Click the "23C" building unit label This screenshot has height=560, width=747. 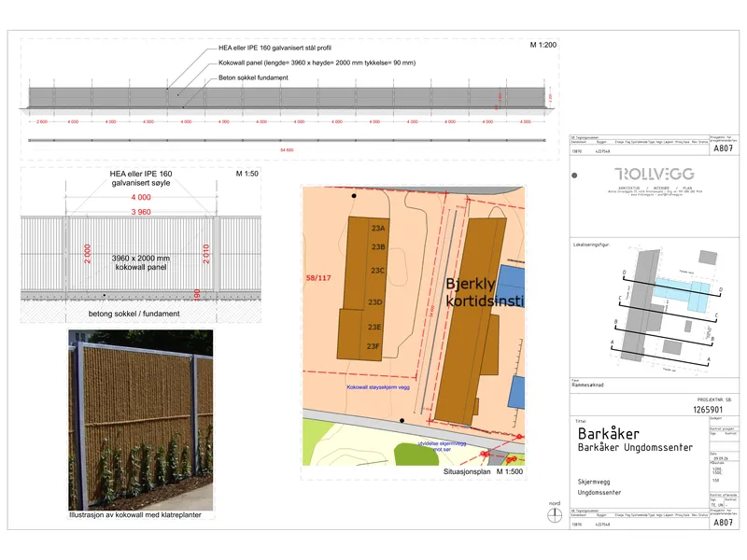coord(378,271)
